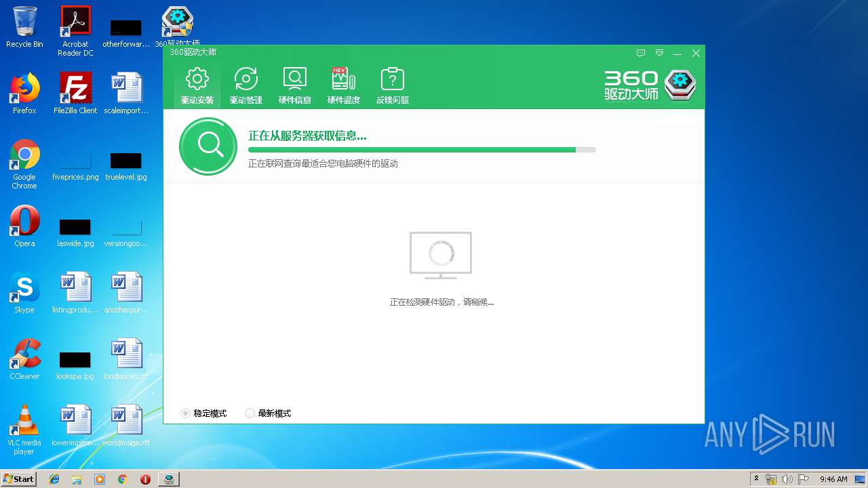The image size is (868, 488).
Task: Close the 360驱动大师 window
Action: [x=696, y=53]
